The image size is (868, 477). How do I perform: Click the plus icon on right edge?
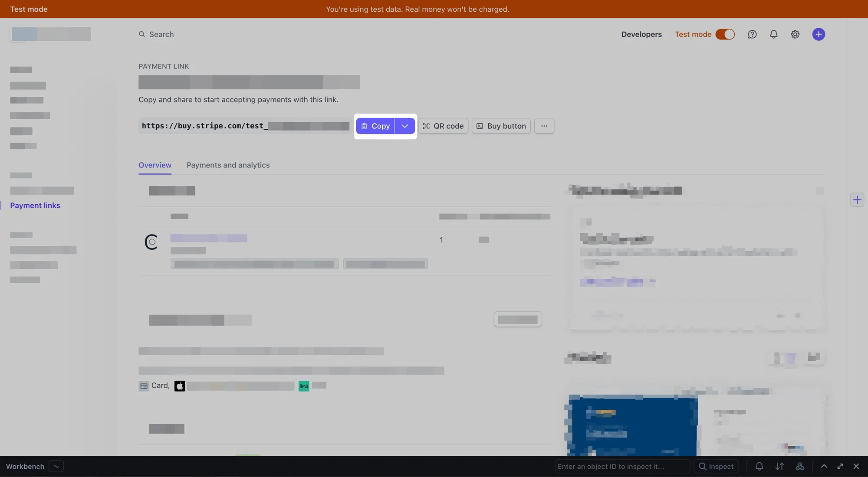[857, 200]
